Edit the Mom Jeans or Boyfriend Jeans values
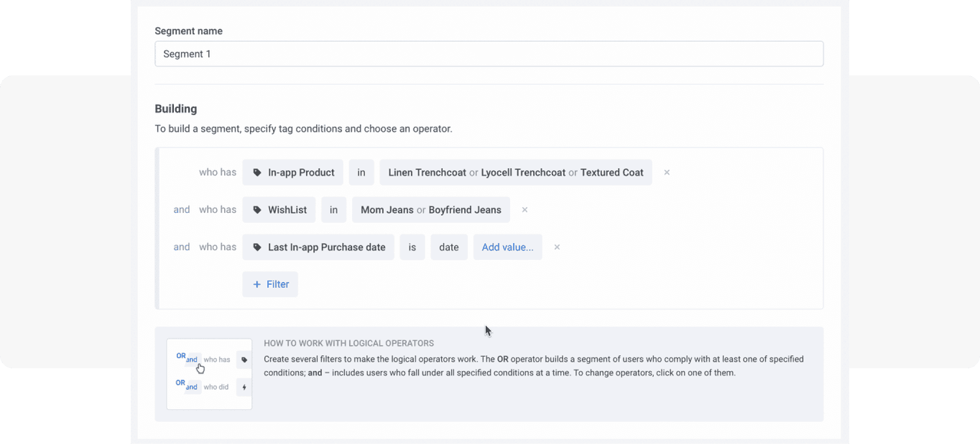 point(431,210)
